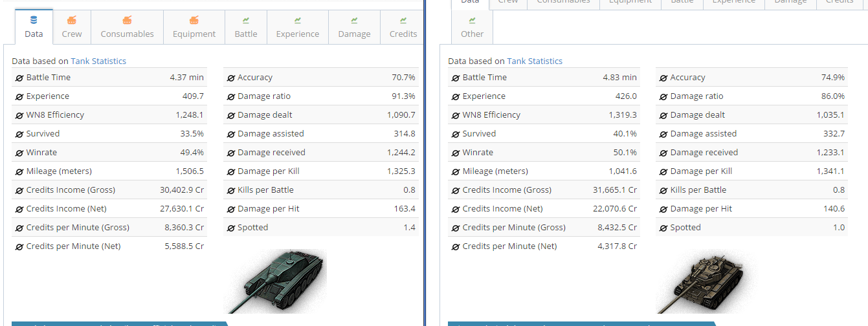This screenshot has height=326, width=868.
Task: Select the Experience tab in left panel
Action: pos(298,34)
